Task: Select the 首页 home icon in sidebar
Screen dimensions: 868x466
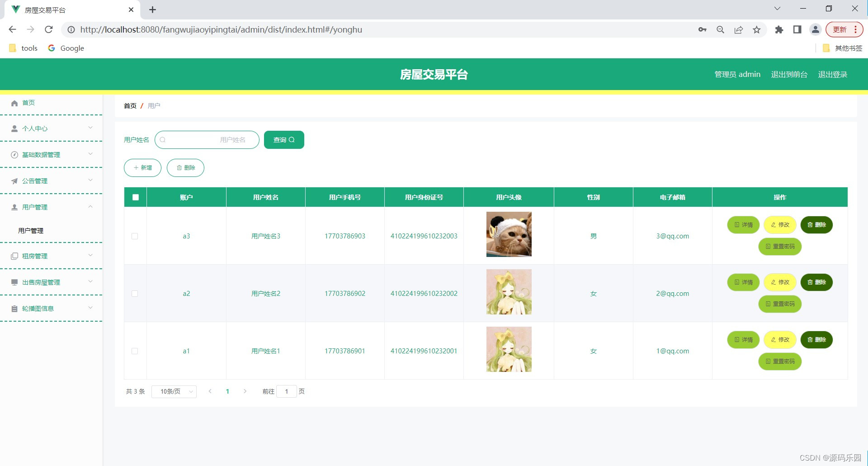Action: (x=14, y=103)
